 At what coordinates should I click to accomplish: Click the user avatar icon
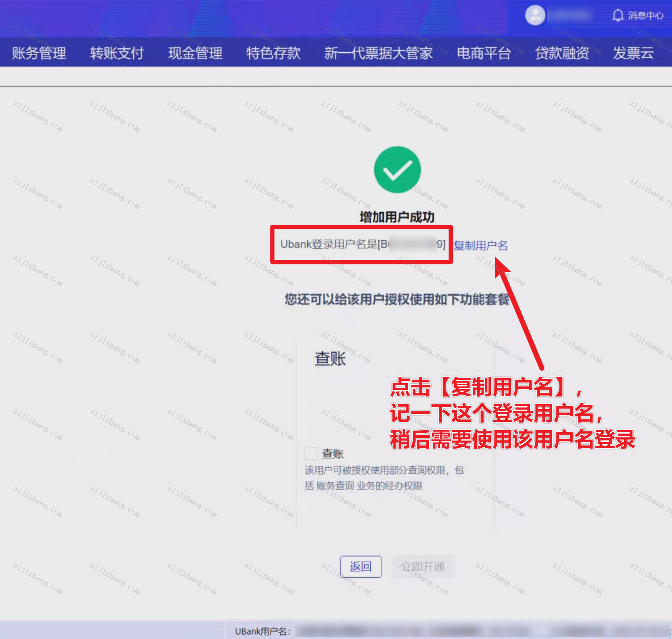535,15
